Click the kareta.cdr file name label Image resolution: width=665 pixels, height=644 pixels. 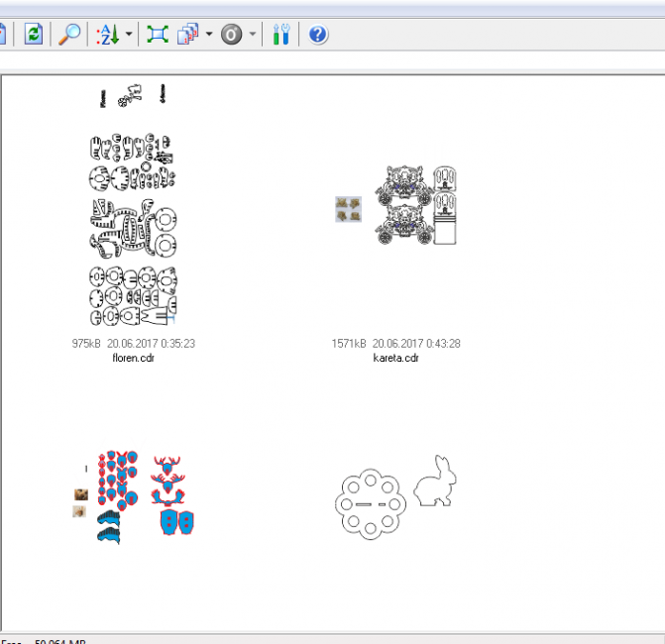coord(395,358)
